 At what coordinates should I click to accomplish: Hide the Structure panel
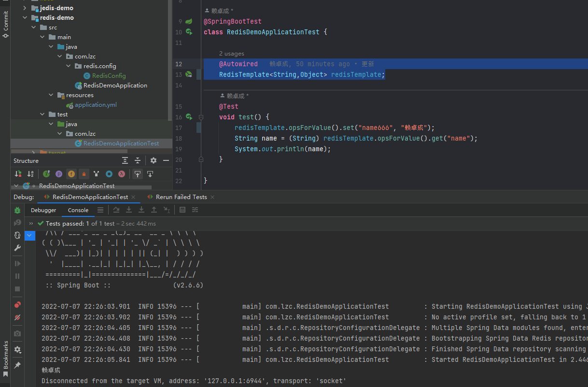coord(166,160)
